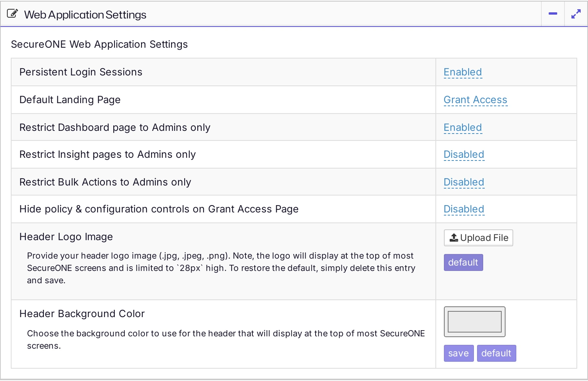Select the Web Application Settings panel title
The width and height of the screenshot is (588, 381).
click(85, 15)
